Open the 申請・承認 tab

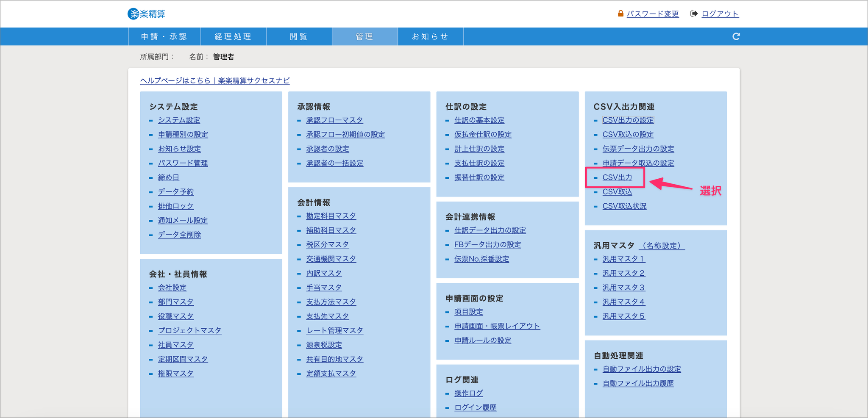tap(164, 36)
